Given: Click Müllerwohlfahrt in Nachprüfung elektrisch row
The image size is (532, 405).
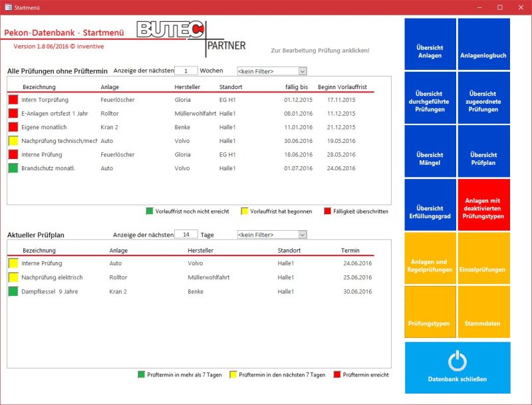Looking at the screenshot, I should 209,277.
